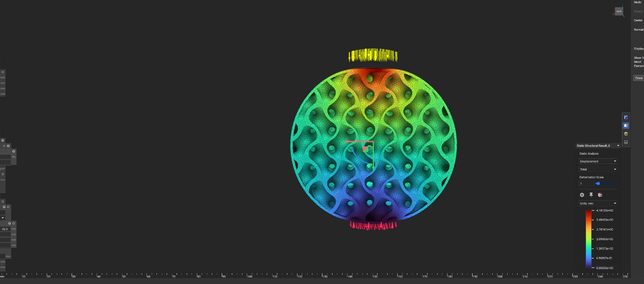
Task: Click the maximum legend value 4.18120e+00
Action: tap(605, 211)
